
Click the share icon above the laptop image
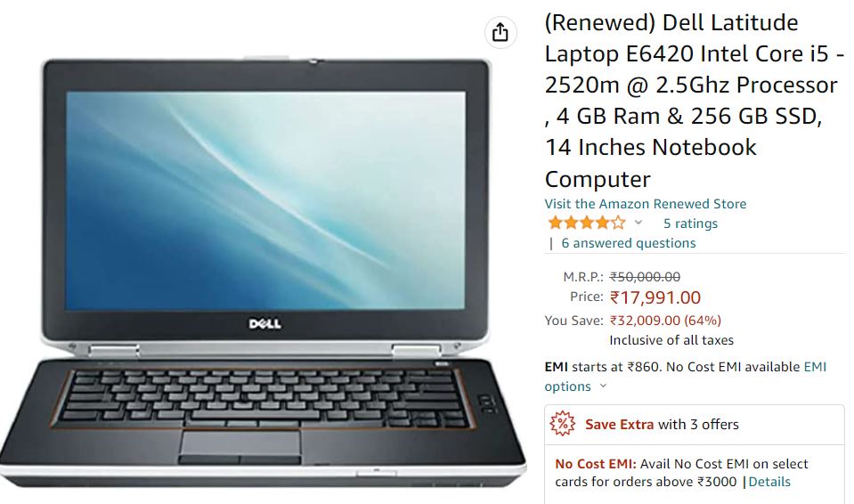500,32
